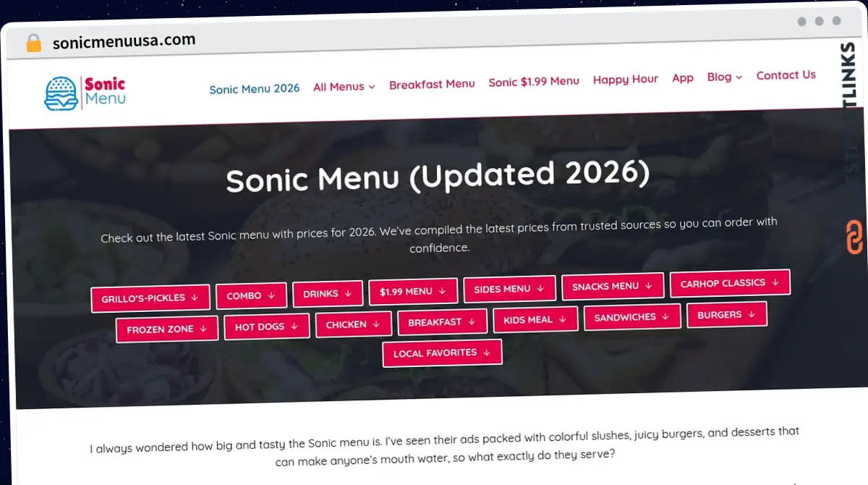Click the sonicmenuusa.com address text
Viewport: 868px width, 485px height.
click(124, 41)
